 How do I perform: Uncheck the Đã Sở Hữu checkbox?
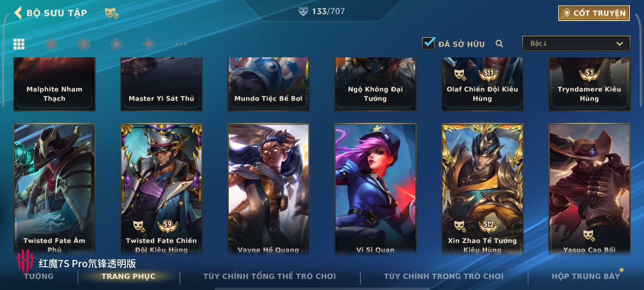(x=428, y=43)
